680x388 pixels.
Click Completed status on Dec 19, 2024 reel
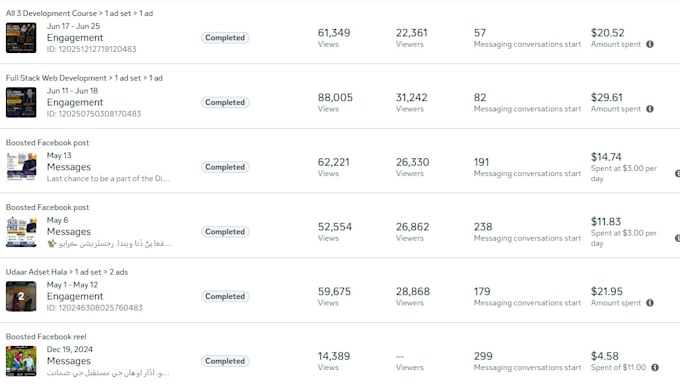coord(225,361)
